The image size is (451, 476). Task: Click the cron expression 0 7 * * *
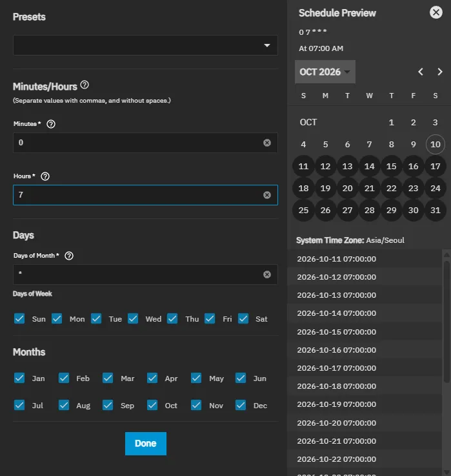313,32
